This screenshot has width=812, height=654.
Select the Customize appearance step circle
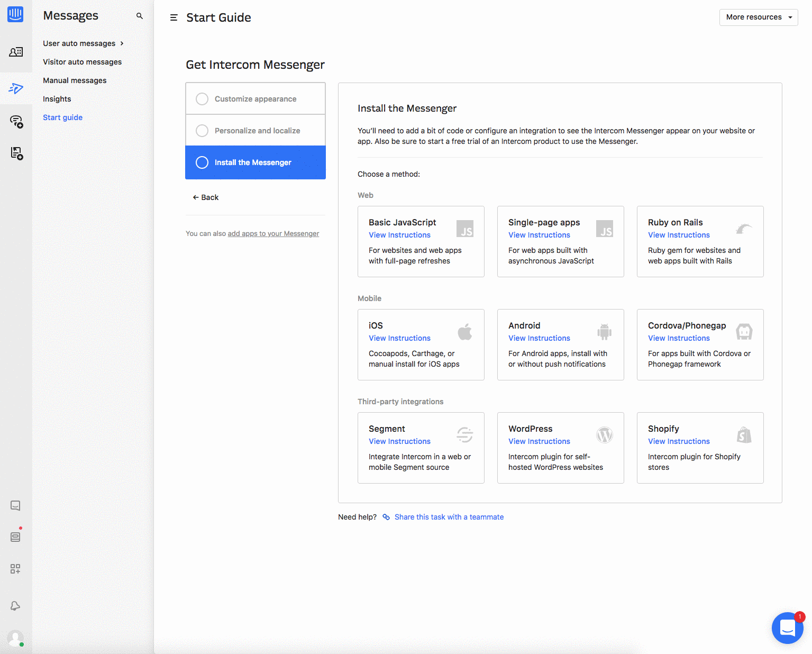202,99
